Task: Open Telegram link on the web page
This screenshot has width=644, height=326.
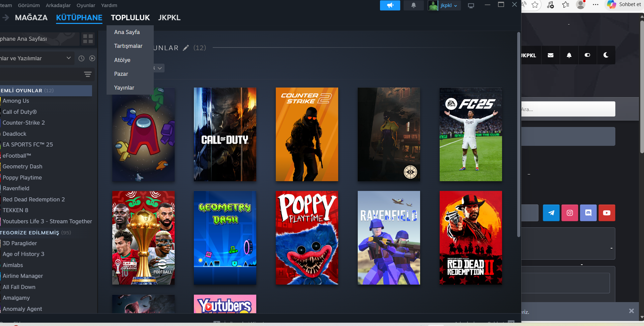Action: (551, 213)
